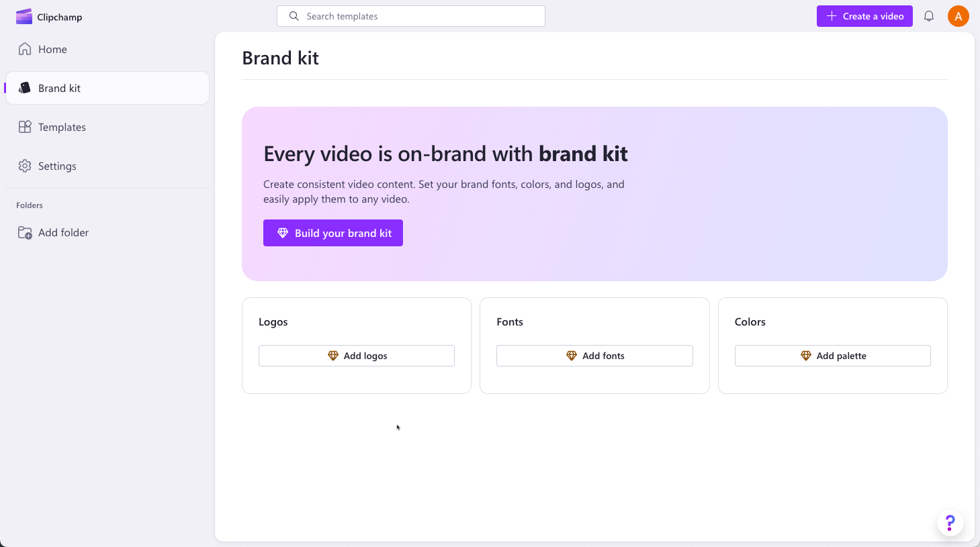Click the Clipchamp logo icon

[24, 17]
